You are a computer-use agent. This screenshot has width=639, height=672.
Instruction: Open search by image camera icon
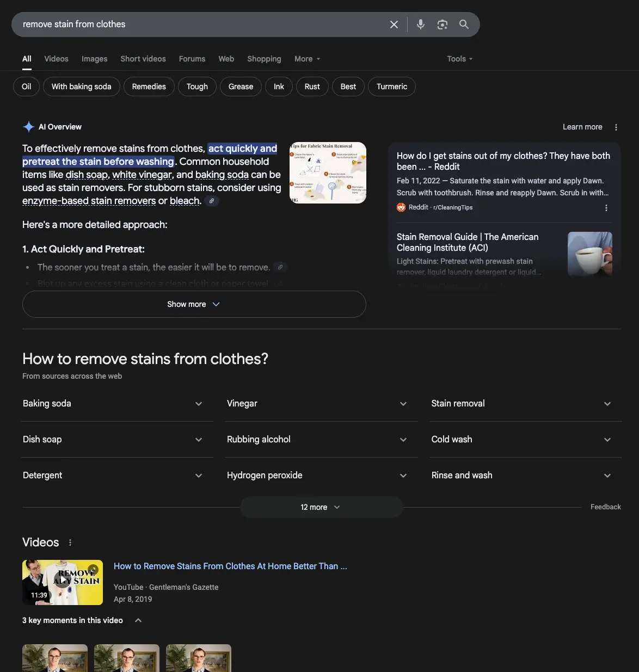443,24
